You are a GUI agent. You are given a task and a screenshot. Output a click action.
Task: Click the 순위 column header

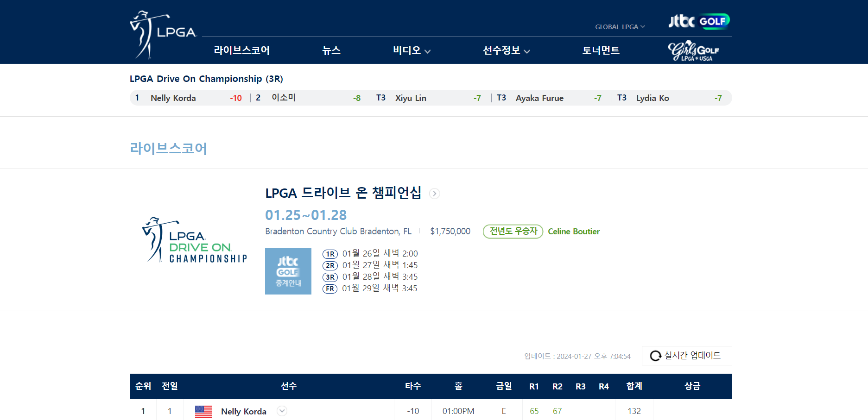143,386
